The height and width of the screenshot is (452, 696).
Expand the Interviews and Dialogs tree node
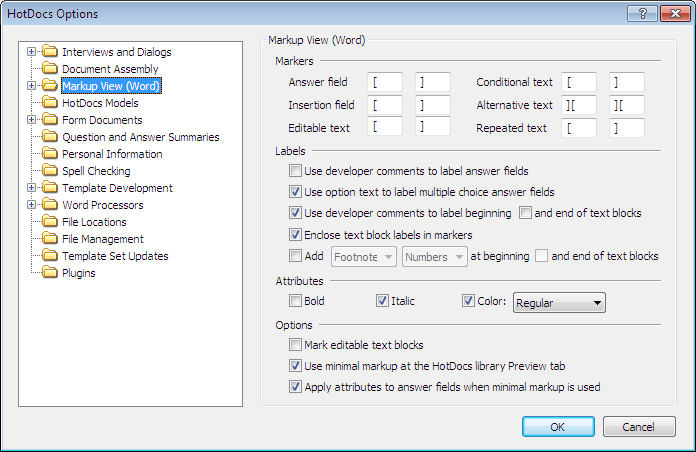click(x=31, y=52)
